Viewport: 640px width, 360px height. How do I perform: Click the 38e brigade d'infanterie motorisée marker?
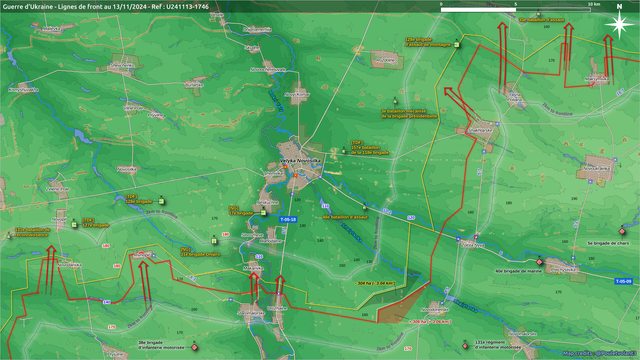195,347
